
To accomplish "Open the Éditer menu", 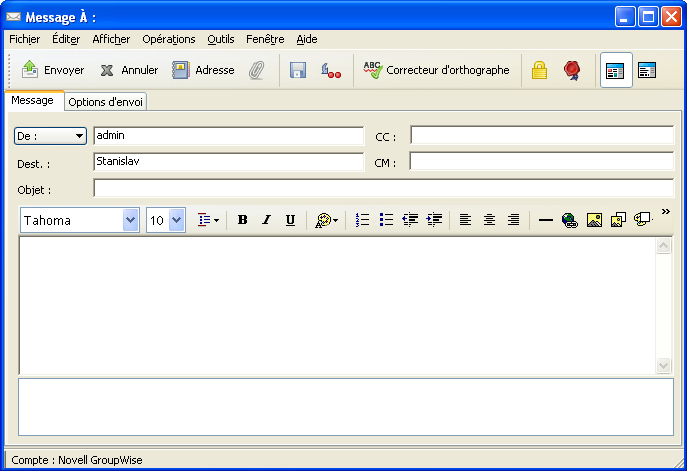I will (x=66, y=39).
